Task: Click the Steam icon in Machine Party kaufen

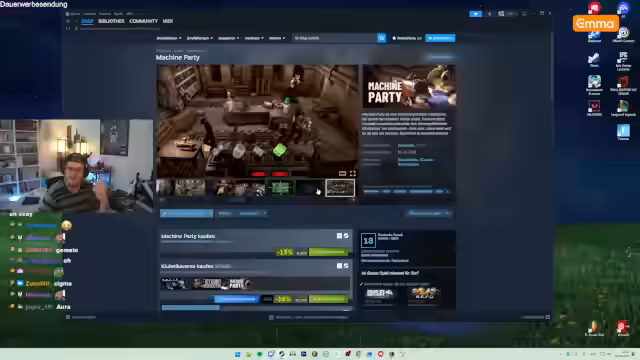Action: click(x=346, y=236)
